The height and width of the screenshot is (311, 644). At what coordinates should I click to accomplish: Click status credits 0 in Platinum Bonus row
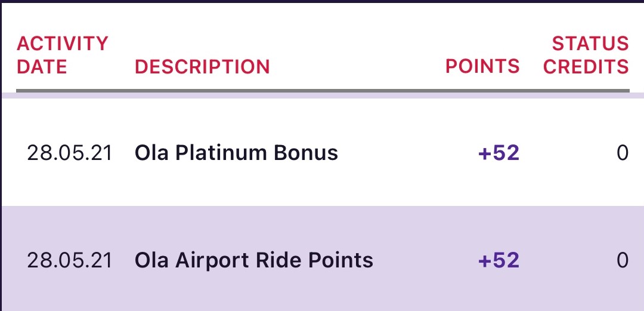[x=623, y=153]
